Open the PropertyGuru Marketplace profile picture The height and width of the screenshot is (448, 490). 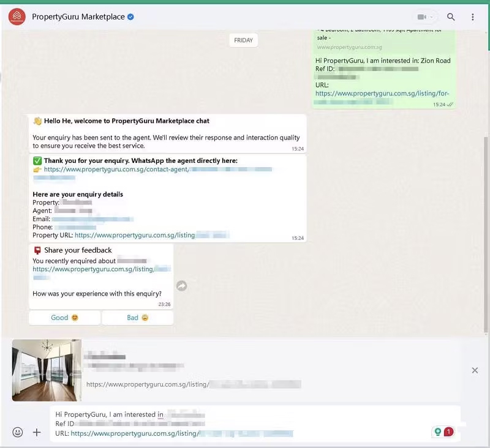17,17
